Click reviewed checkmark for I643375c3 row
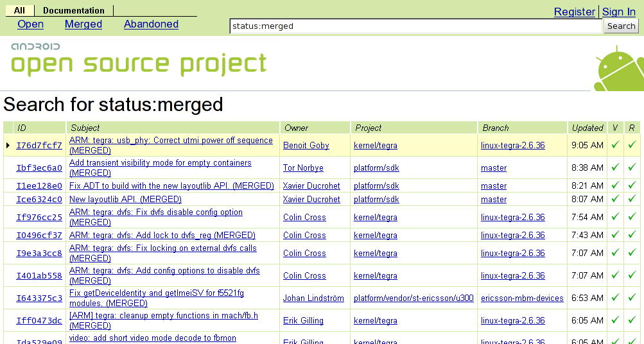 tap(632, 298)
